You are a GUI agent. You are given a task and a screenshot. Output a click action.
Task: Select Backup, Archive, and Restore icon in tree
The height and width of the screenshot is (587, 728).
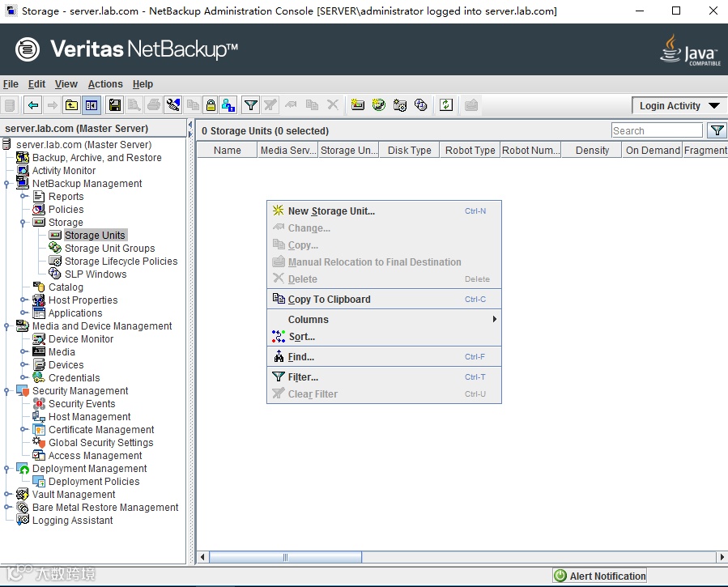[x=23, y=157]
